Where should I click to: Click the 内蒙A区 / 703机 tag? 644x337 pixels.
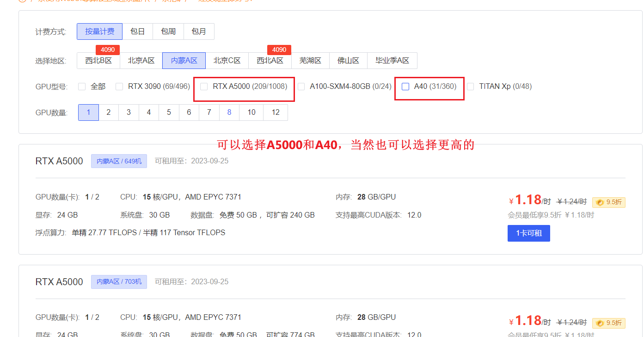[x=119, y=281]
